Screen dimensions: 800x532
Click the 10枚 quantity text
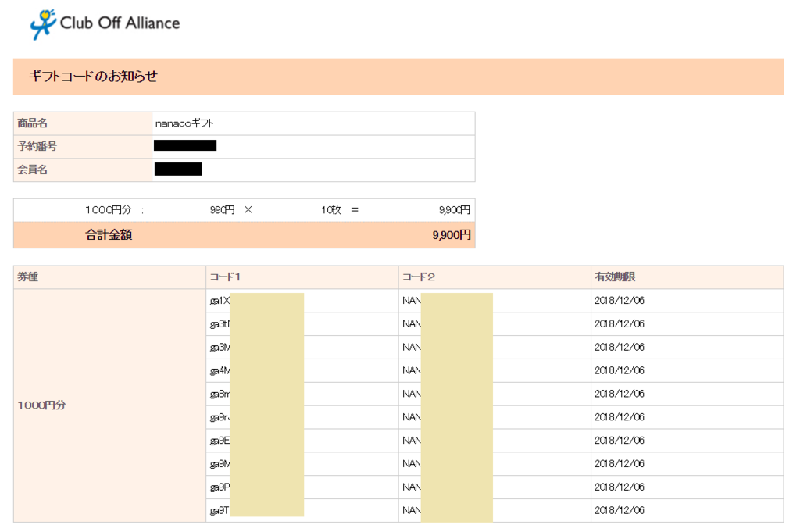pyautogui.click(x=331, y=210)
